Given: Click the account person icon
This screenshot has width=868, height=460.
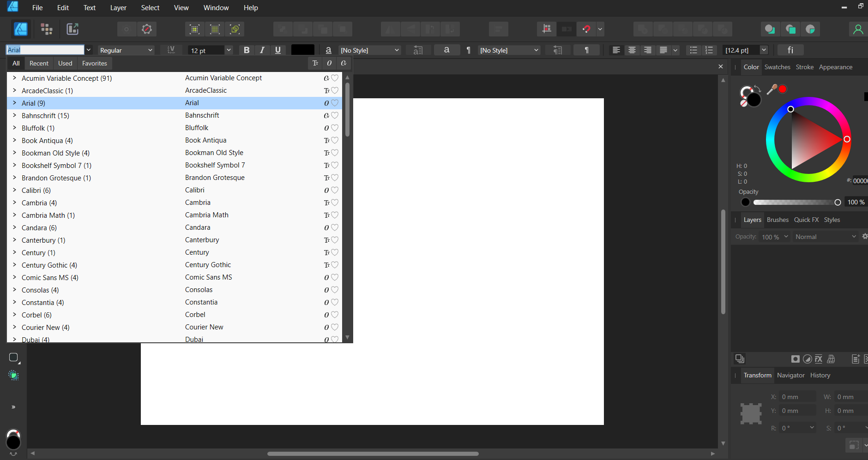Looking at the screenshot, I should click(x=858, y=29).
